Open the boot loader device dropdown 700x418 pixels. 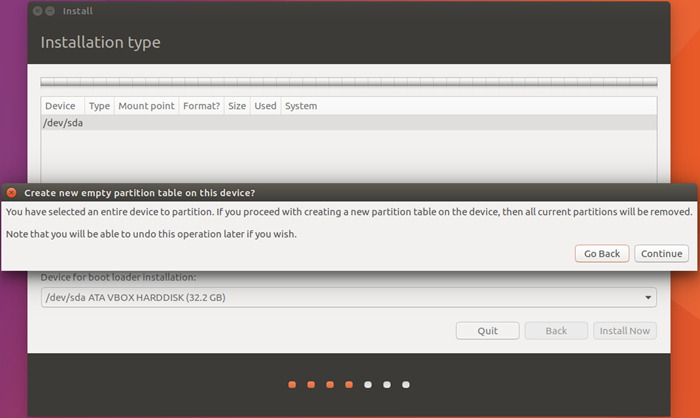pos(349,297)
